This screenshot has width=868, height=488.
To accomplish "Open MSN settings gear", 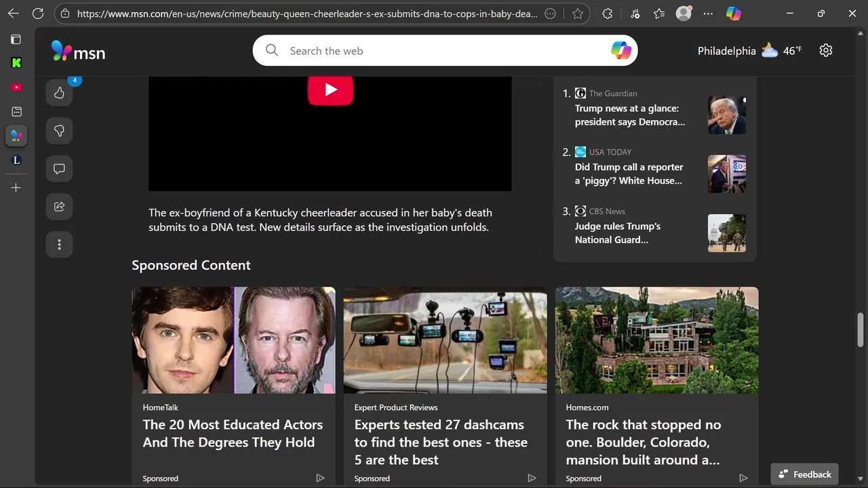I will coord(825,50).
